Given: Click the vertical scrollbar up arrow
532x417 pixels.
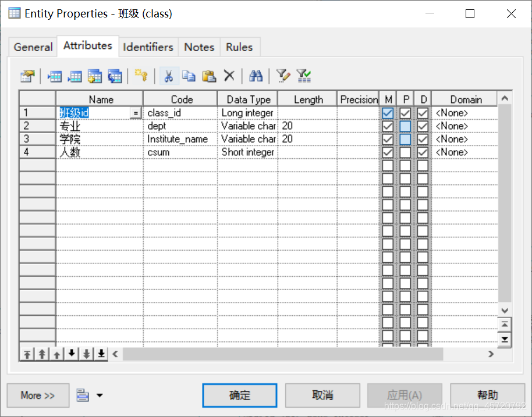Looking at the screenshot, I should (505, 98).
